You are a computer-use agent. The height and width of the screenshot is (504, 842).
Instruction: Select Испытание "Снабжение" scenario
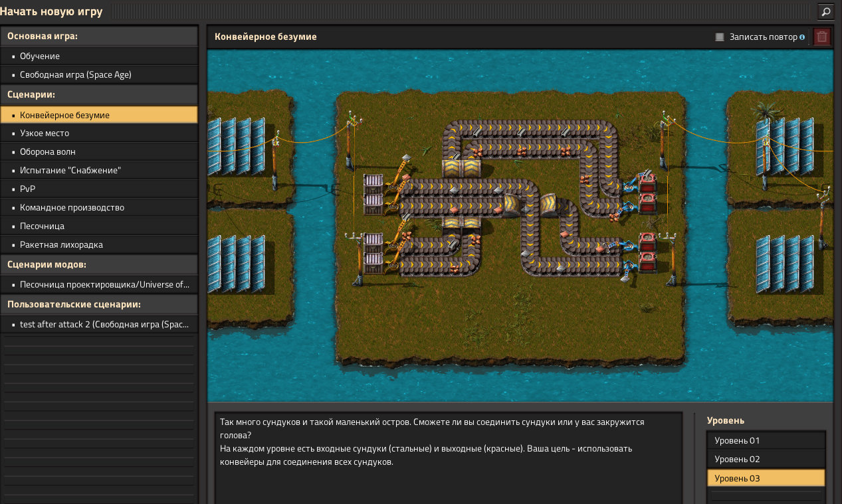coord(100,171)
